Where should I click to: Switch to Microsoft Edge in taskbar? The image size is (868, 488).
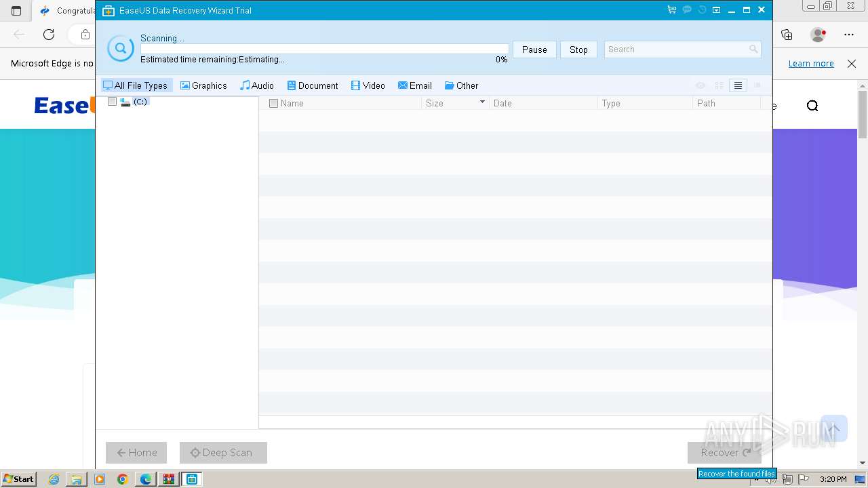[146, 479]
